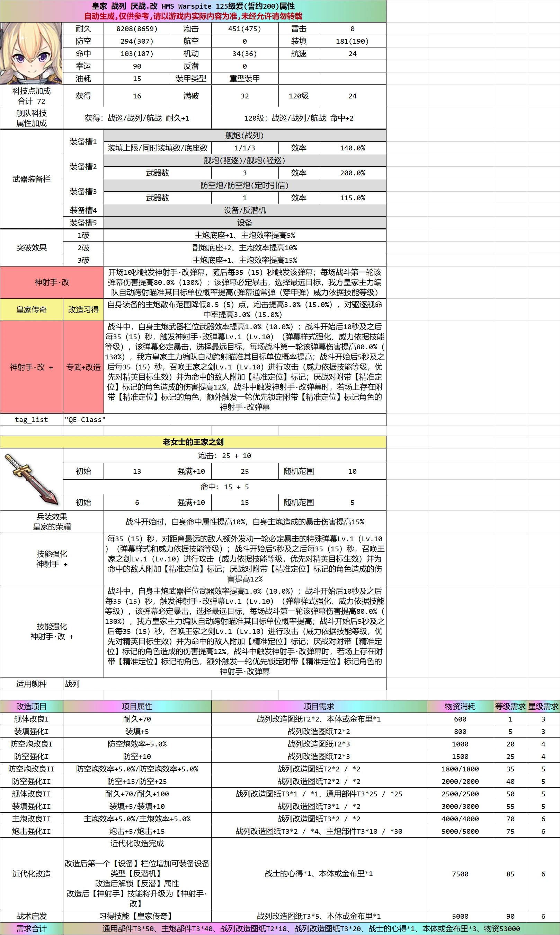Select the 项目需求 column header
This screenshot has height=935, width=560.
point(319,707)
